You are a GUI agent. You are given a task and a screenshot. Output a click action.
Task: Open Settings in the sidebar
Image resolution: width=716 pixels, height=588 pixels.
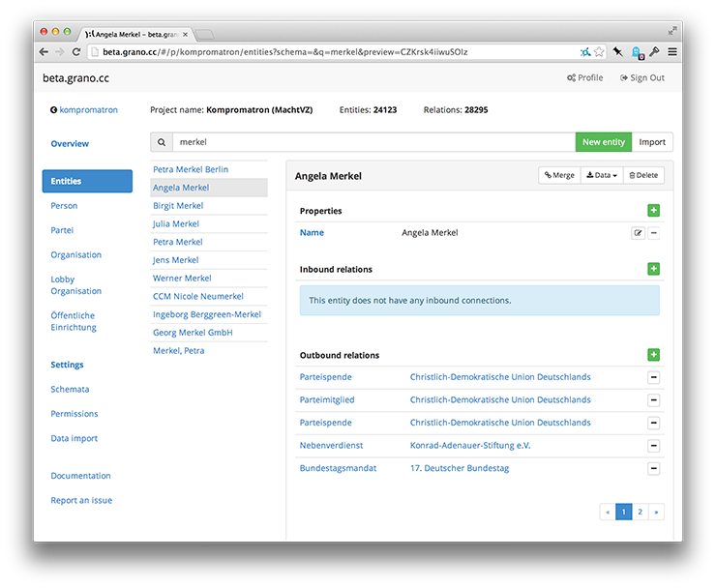click(67, 365)
